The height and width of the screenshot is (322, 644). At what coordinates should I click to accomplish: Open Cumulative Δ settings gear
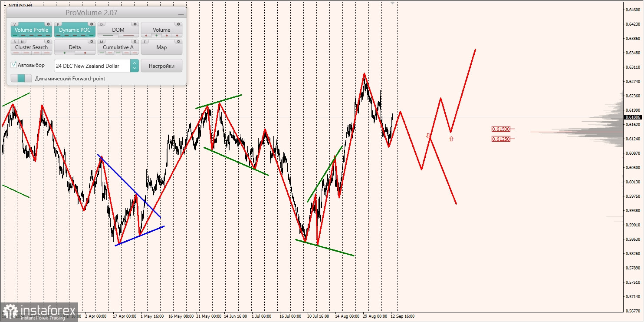[135, 42]
